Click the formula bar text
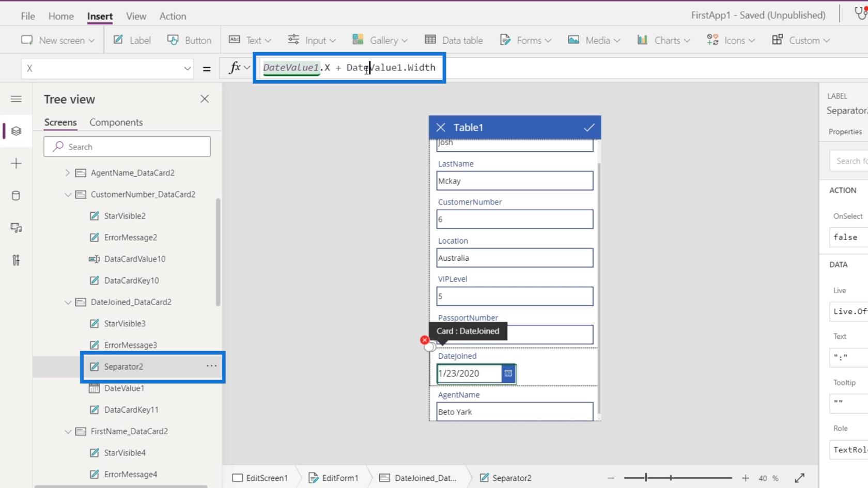Image resolution: width=868 pixels, height=488 pixels. pyautogui.click(x=349, y=68)
